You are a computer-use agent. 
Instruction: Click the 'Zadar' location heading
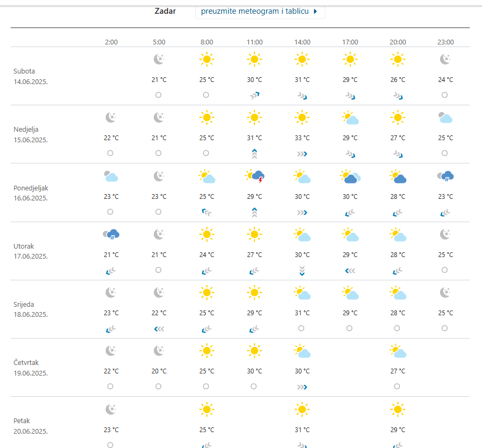pyautogui.click(x=165, y=11)
